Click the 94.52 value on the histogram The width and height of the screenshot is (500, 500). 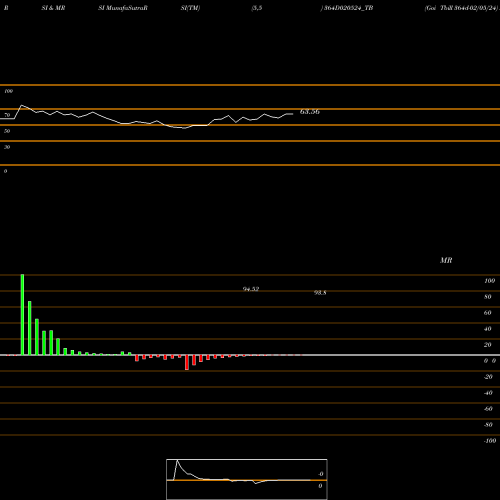(x=251, y=289)
